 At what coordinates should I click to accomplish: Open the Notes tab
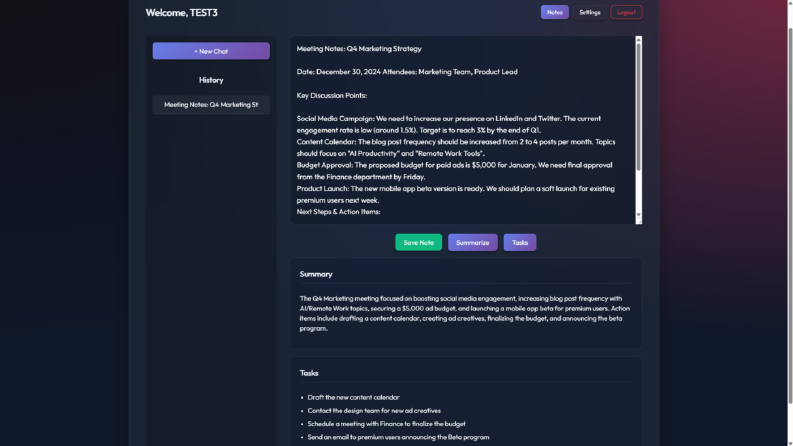click(x=554, y=12)
